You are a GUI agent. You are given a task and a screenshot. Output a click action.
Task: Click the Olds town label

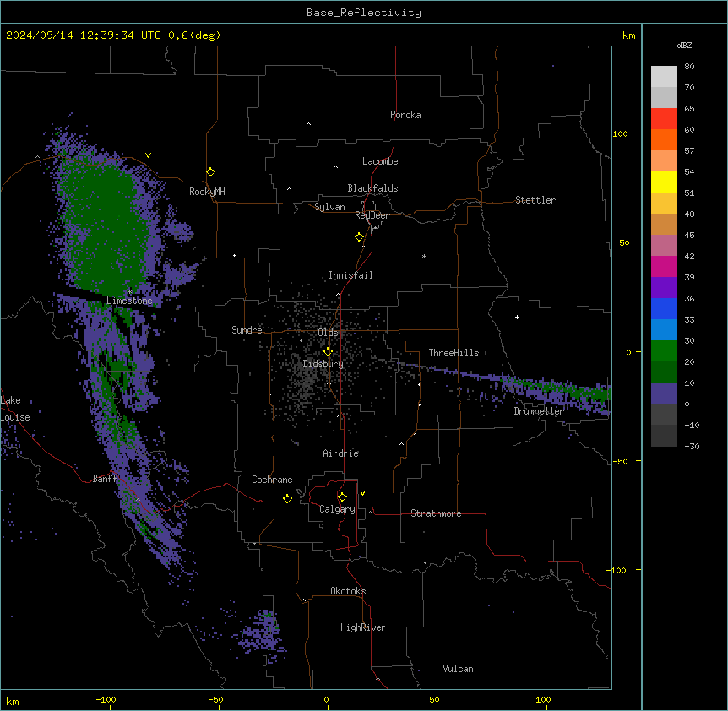point(328,333)
